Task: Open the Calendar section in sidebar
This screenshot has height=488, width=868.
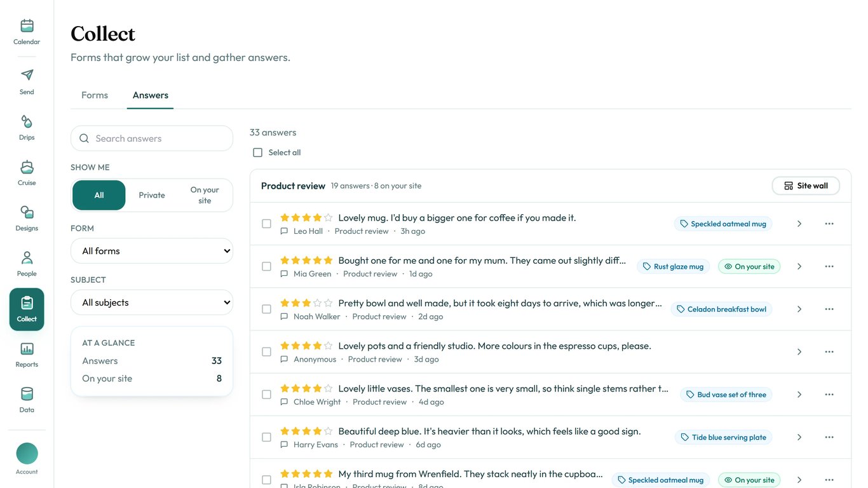Action: (x=27, y=32)
